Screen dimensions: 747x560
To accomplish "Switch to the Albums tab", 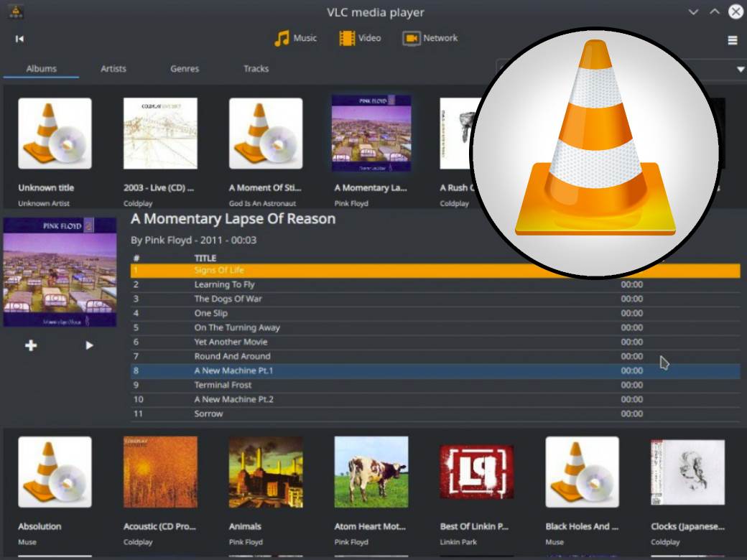I will click(x=41, y=69).
